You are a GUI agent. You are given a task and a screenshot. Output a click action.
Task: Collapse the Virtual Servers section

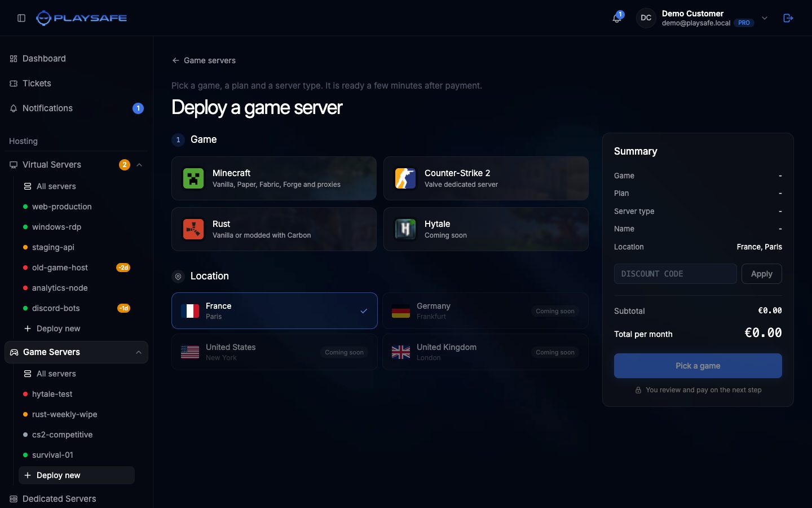(x=139, y=165)
